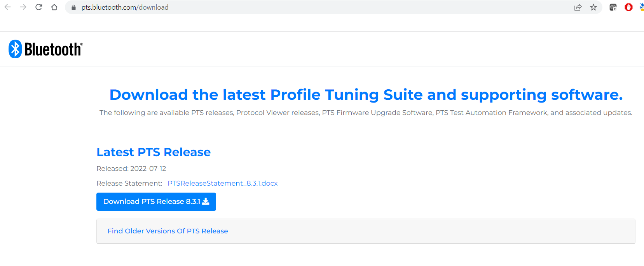Viewport: 644px width, 266px height.
Task: Open PTSReleaseStatement_8.3.1.docx link
Action: pyautogui.click(x=222, y=183)
